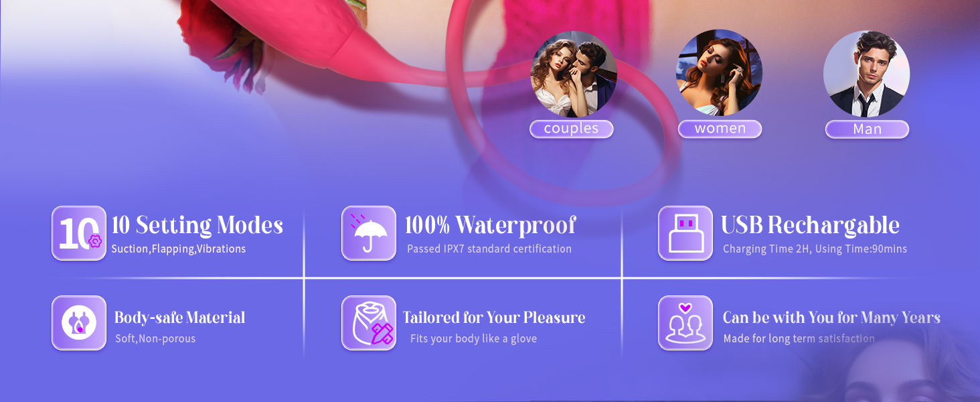The height and width of the screenshot is (402, 980).
Task: Click the Body-safe Material heading
Action: [180, 318]
